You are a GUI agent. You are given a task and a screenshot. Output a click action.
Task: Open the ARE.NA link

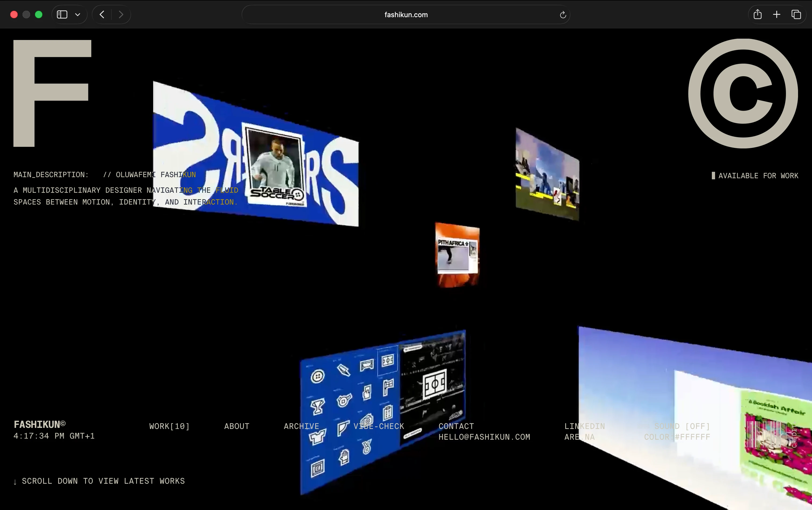(579, 437)
